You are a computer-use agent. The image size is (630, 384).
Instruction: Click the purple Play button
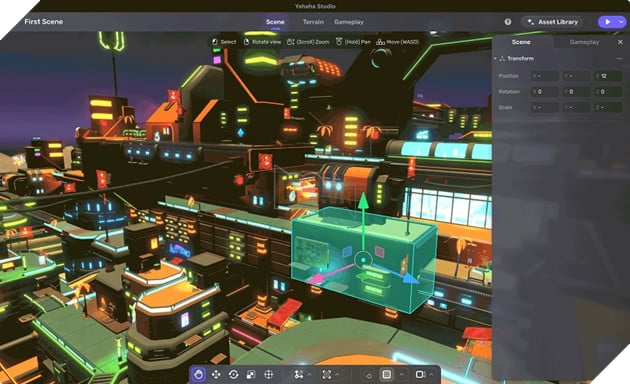tap(607, 22)
